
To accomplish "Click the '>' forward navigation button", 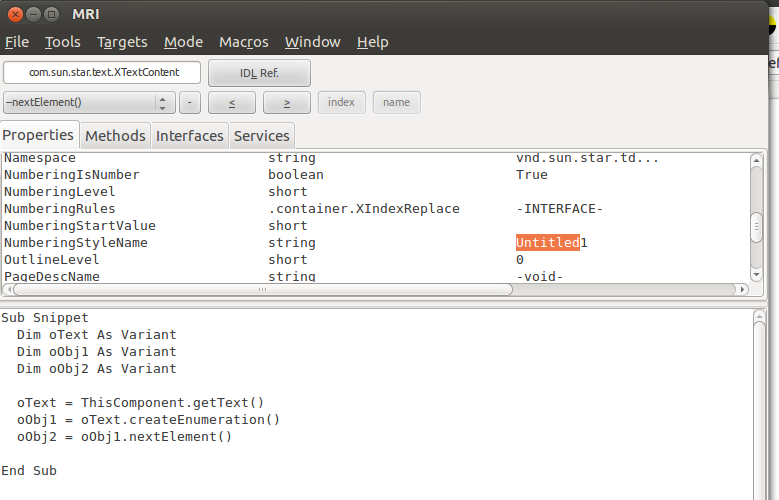I will tap(287, 102).
